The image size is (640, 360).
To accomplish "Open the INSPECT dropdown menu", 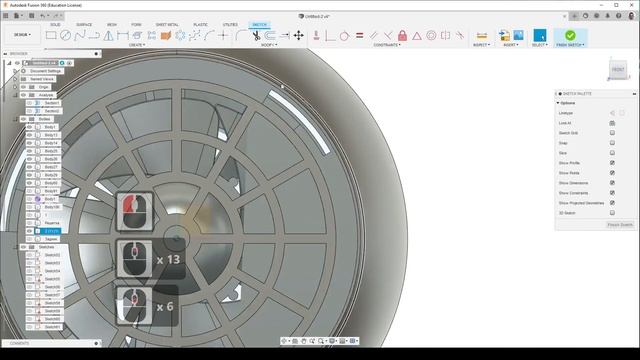I will pos(482,45).
